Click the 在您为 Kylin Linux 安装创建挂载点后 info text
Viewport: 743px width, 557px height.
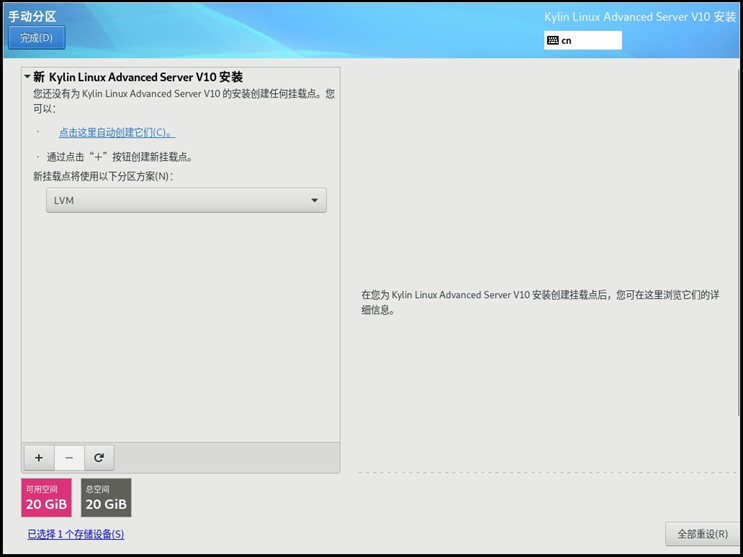[540, 302]
